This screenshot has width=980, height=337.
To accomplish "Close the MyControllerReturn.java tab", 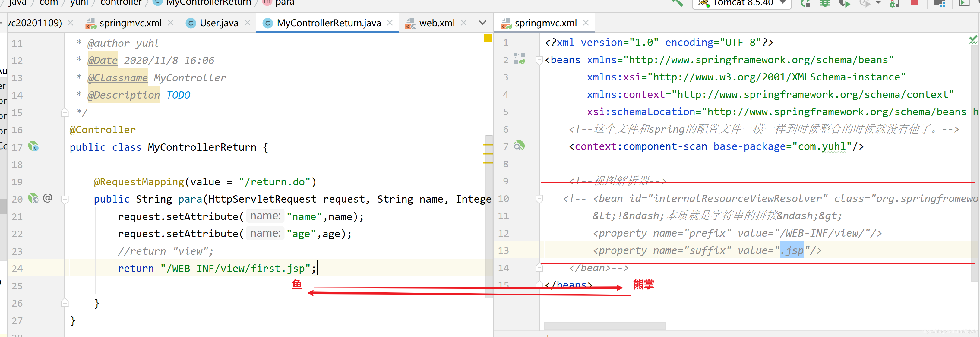I will tap(390, 23).
